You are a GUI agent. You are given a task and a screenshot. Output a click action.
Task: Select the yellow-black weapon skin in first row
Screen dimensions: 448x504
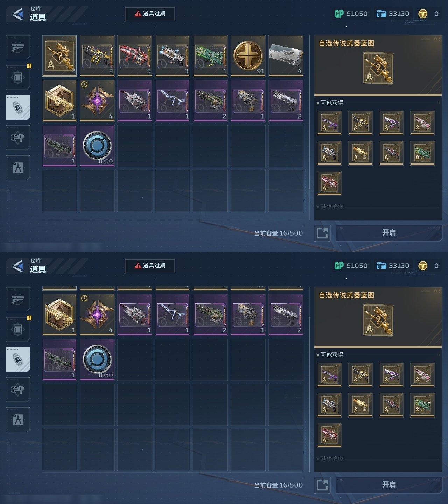(x=97, y=56)
